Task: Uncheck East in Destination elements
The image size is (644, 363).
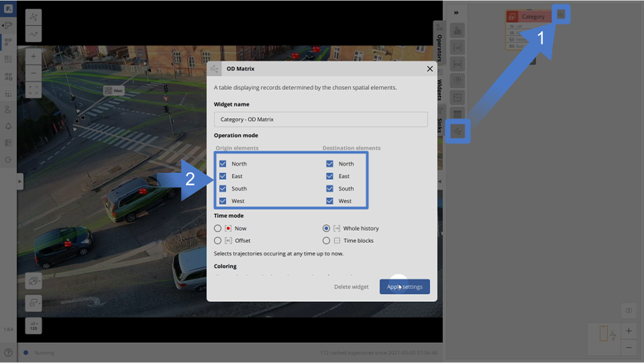Action: pyautogui.click(x=330, y=176)
